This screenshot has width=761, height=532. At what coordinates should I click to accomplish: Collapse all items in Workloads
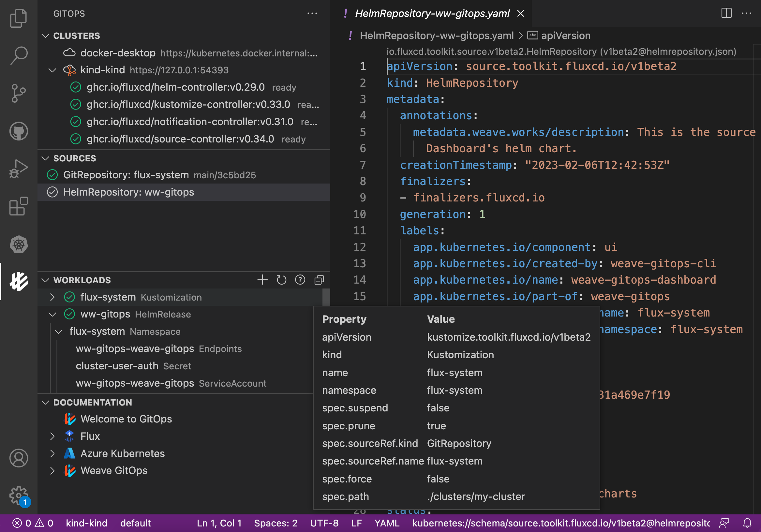coord(319,280)
